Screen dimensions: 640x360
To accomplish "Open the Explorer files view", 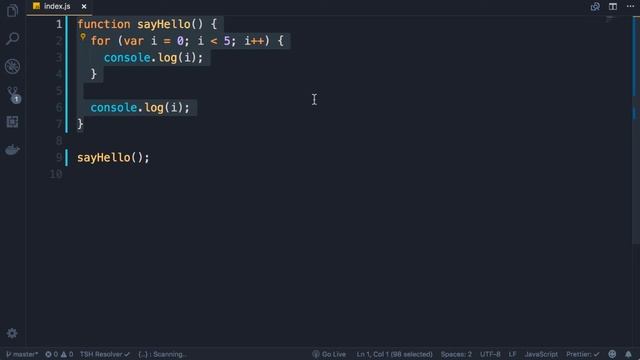I will click(x=13, y=11).
